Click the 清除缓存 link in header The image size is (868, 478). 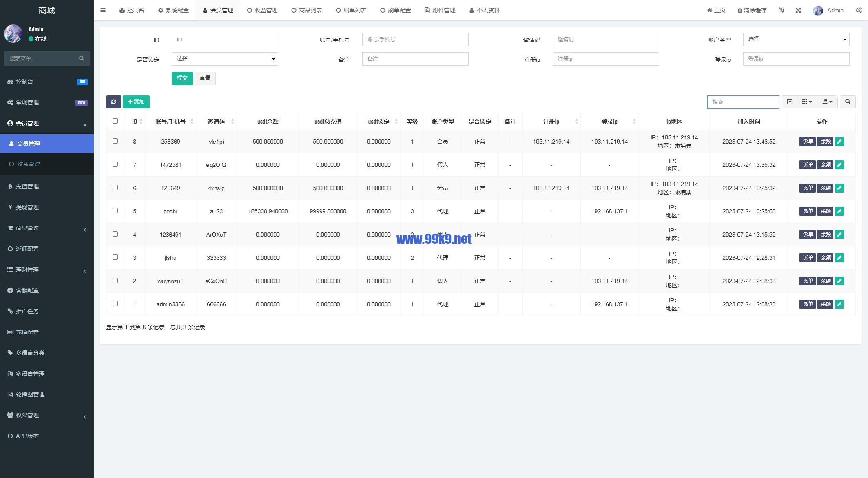pyautogui.click(x=752, y=10)
